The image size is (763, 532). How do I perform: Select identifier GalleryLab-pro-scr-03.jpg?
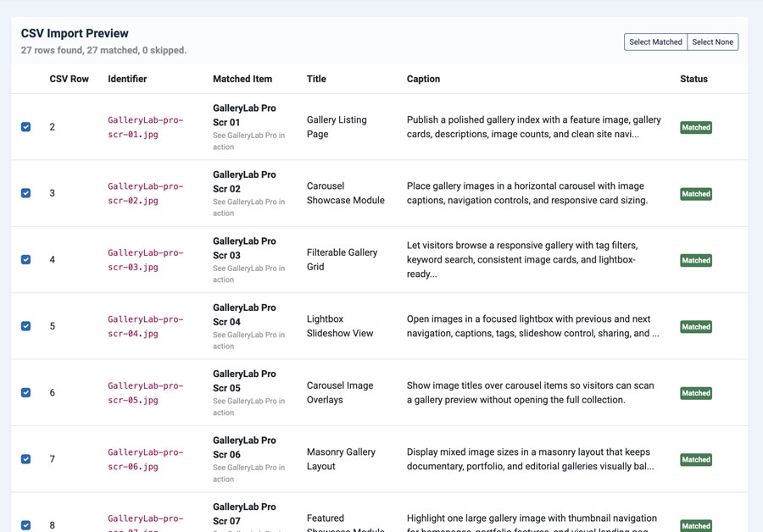(x=146, y=260)
